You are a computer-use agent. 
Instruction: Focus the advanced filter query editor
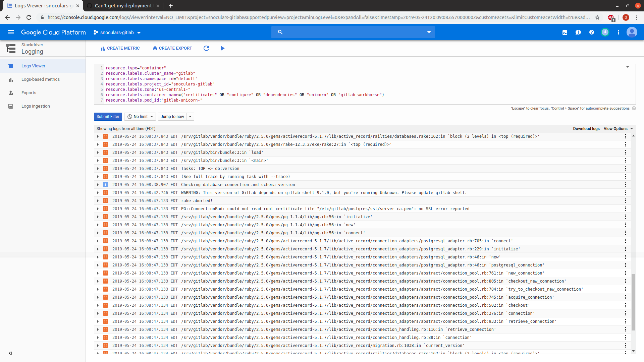[365, 84]
